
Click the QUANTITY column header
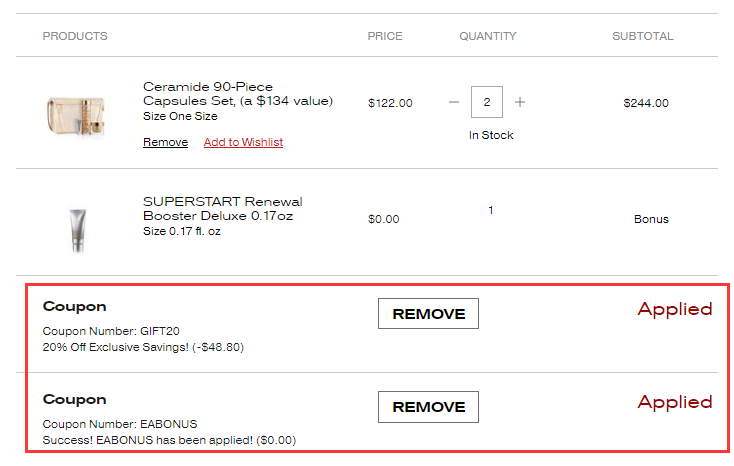click(x=488, y=36)
